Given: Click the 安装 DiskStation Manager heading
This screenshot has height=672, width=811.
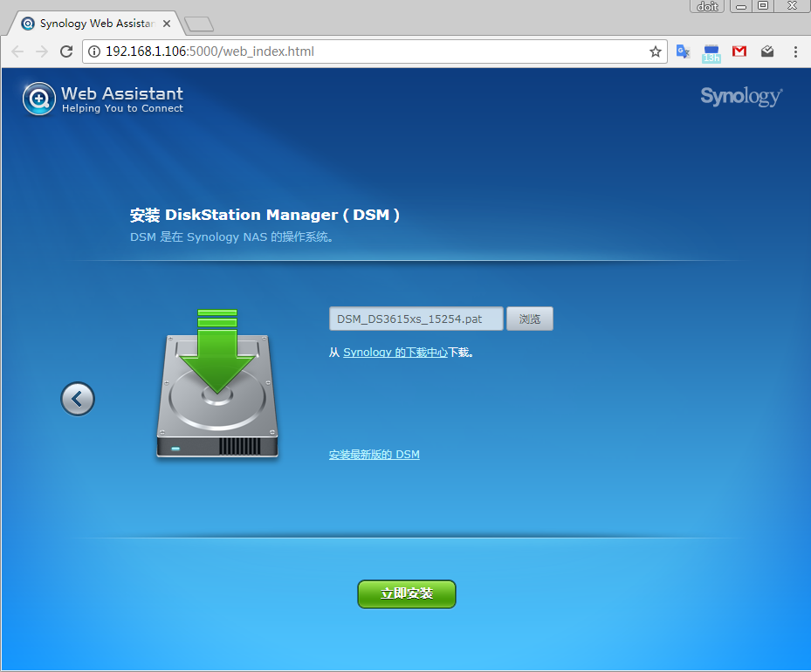Looking at the screenshot, I should pyautogui.click(x=265, y=215).
